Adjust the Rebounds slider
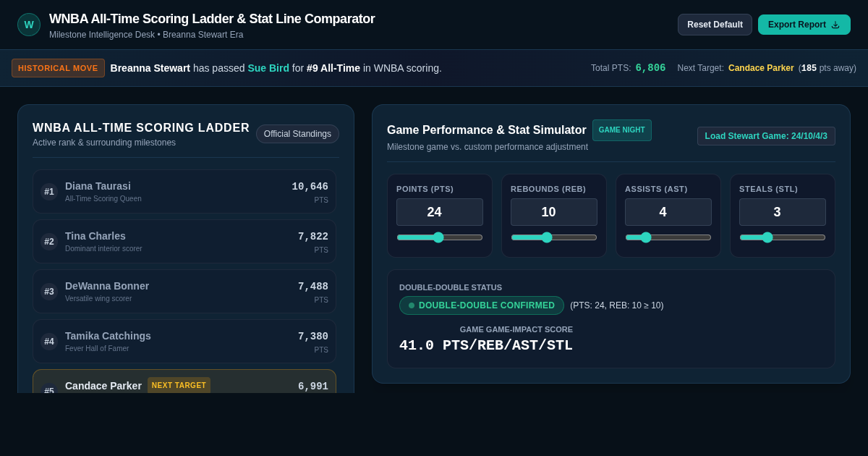The height and width of the screenshot is (456, 868). click(x=554, y=237)
